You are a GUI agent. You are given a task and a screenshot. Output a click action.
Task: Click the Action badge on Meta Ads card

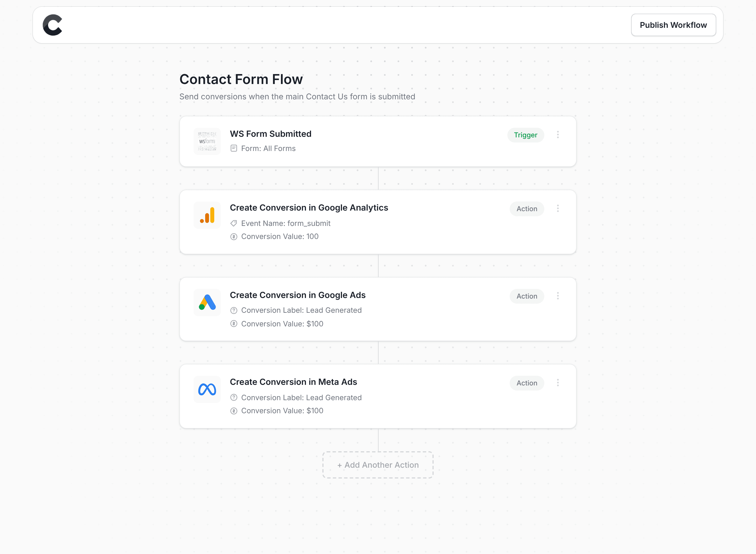pos(527,383)
